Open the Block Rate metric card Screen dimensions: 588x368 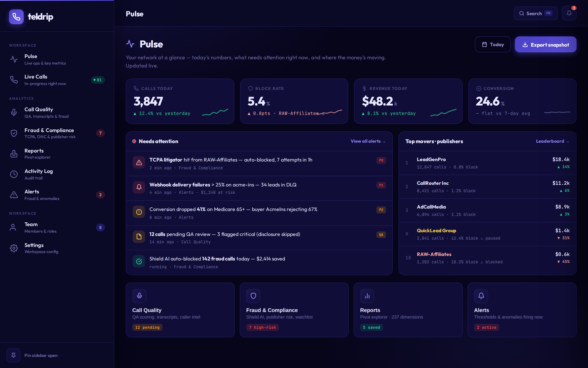point(294,101)
